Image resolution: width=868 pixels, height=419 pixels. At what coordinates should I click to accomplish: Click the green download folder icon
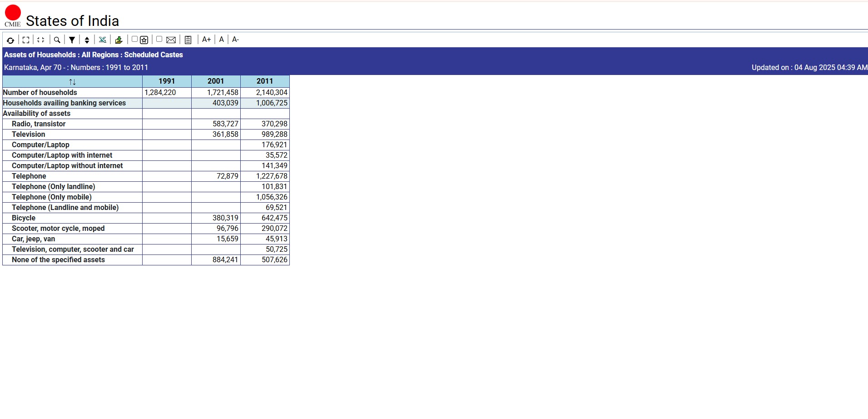pos(119,40)
